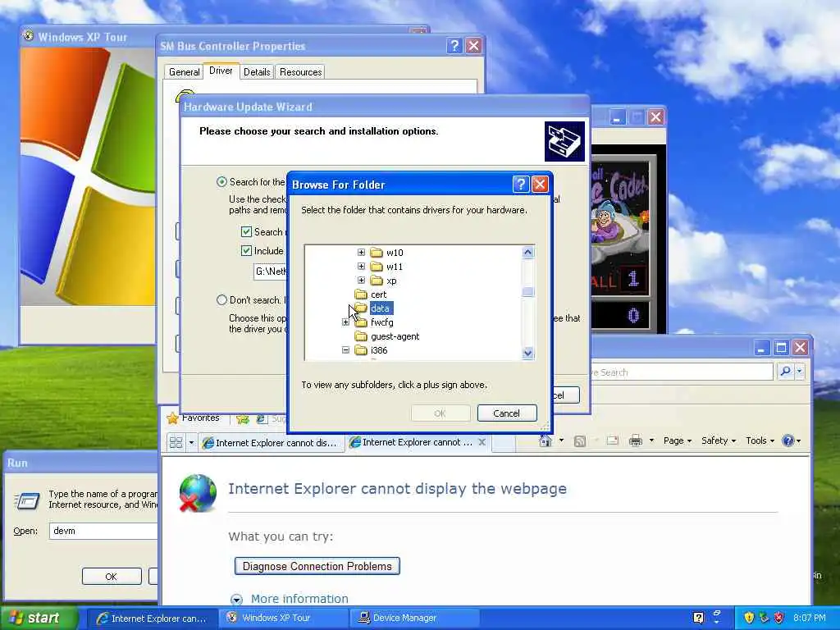Click the IE search magnifier icon
The width and height of the screenshot is (840, 630).
[x=785, y=371]
